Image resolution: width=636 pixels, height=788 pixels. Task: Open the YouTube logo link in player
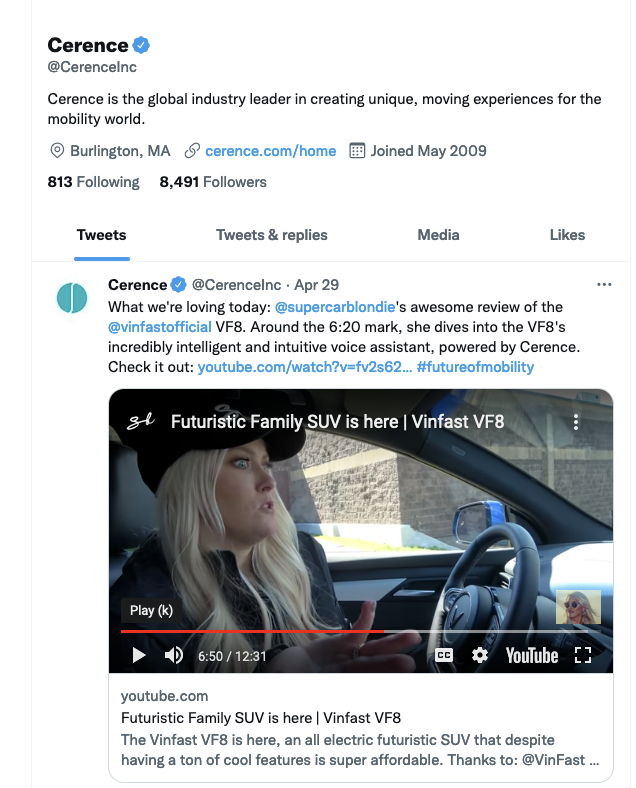point(532,655)
